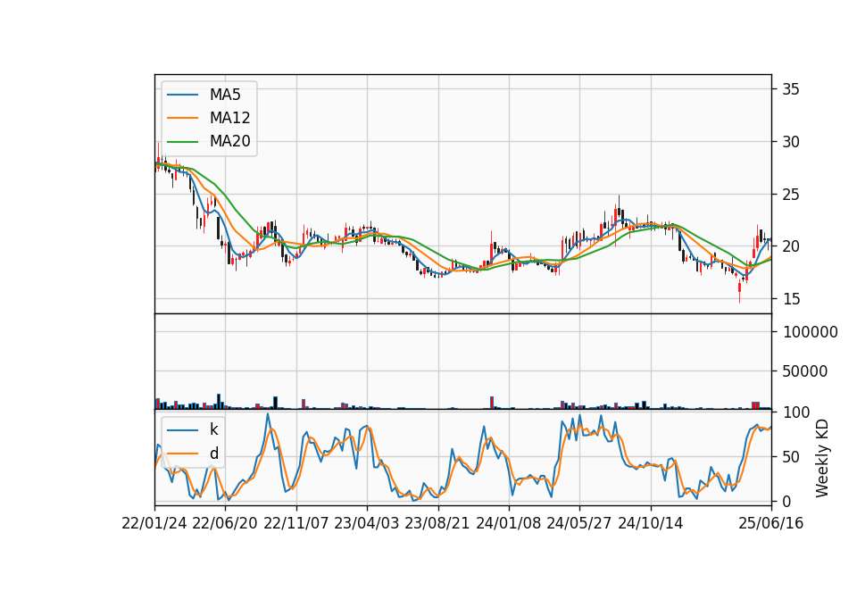Image resolution: width=857 pixels, height=616 pixels.
Task: Click the price axis value 35
Action: 790,89
